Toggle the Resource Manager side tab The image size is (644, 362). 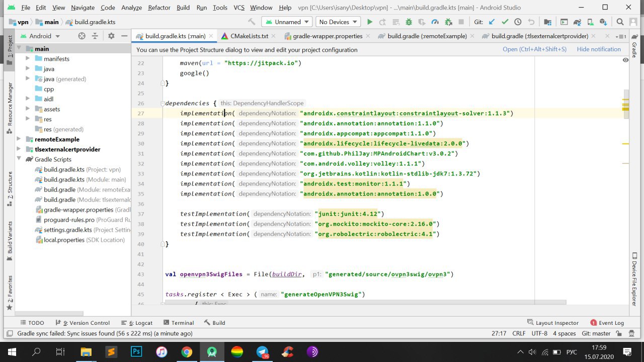click(9, 108)
